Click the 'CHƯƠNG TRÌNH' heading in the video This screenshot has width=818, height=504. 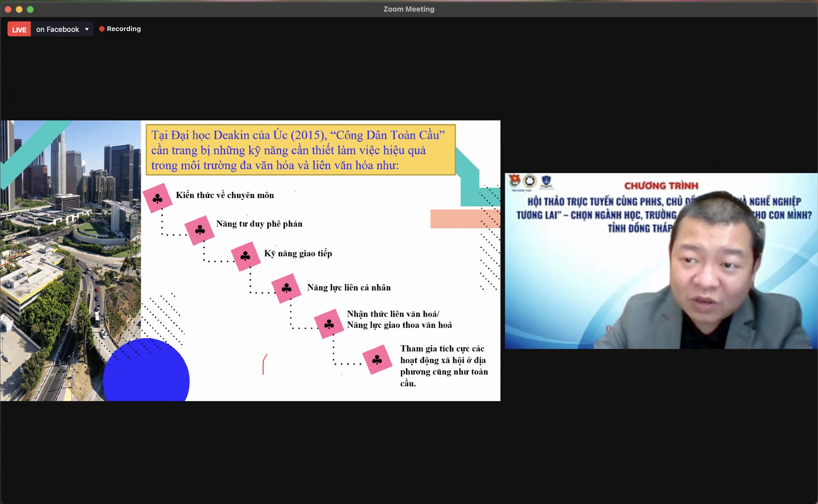(661, 186)
